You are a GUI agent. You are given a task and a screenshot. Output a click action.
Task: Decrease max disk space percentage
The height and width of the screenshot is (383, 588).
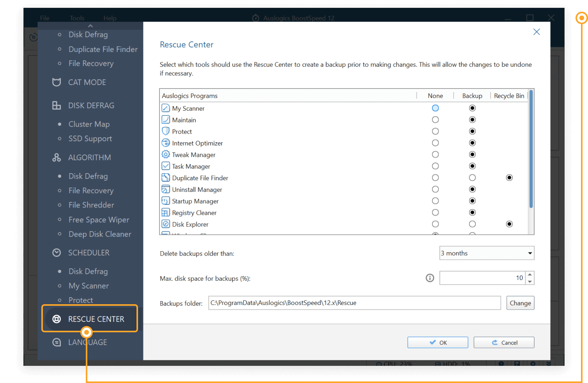(530, 282)
